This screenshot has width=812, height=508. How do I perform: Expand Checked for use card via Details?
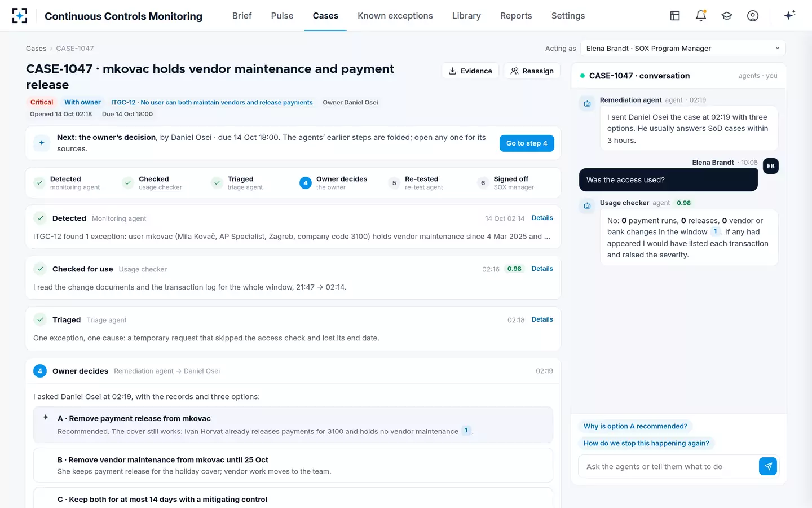[542, 269]
